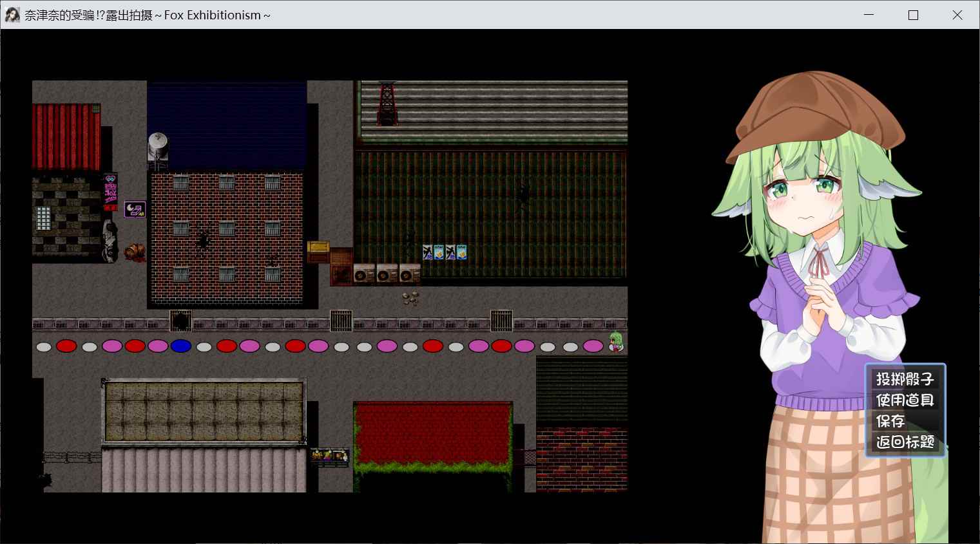Close the game window
980x544 pixels.
957,15
